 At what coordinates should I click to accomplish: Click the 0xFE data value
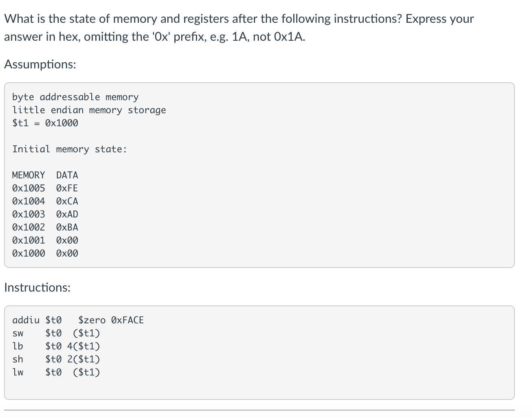coord(67,188)
